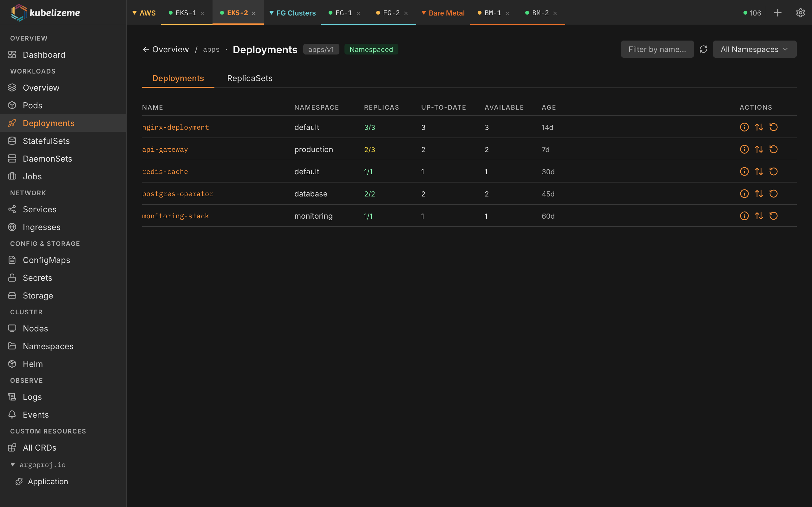Switch to the ReplicaSets tab
This screenshot has height=507, width=812.
point(249,78)
